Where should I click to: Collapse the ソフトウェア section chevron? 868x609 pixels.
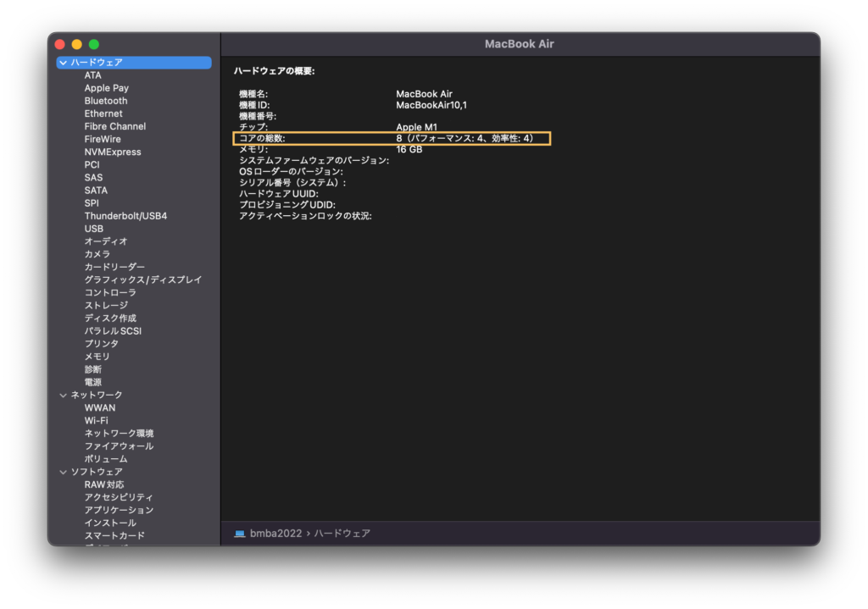point(63,472)
